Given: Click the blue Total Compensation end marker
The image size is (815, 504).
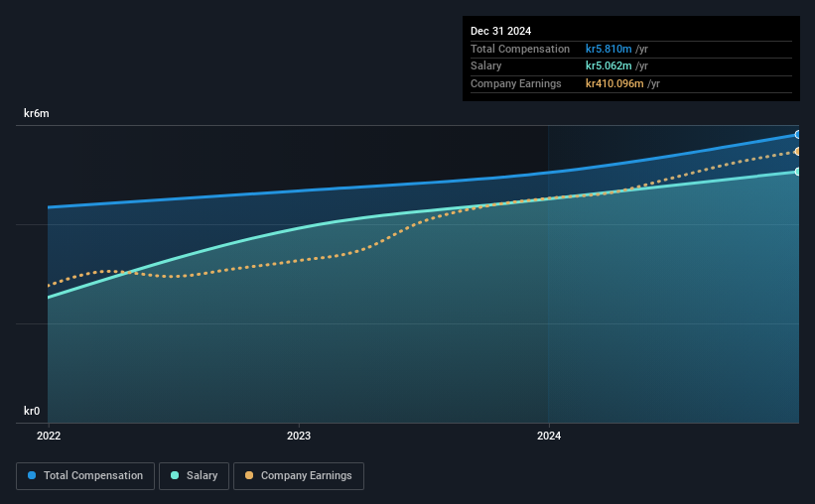Looking at the screenshot, I should coord(798,135).
